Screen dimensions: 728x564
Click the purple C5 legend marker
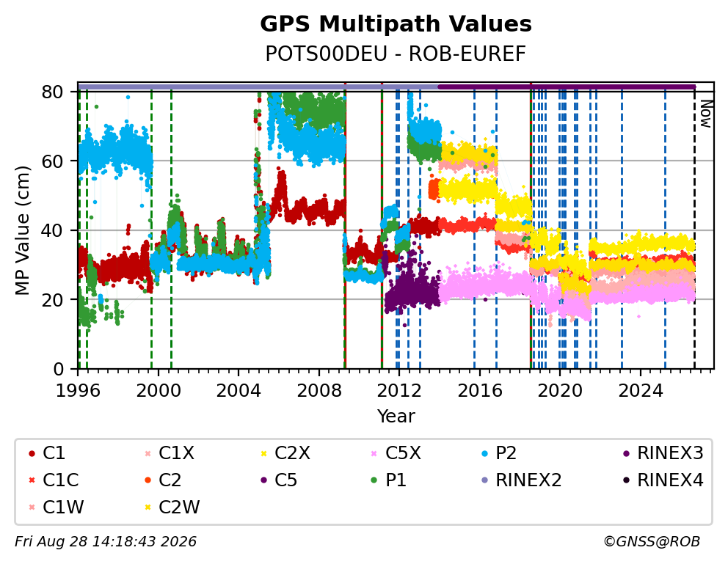click(x=263, y=480)
